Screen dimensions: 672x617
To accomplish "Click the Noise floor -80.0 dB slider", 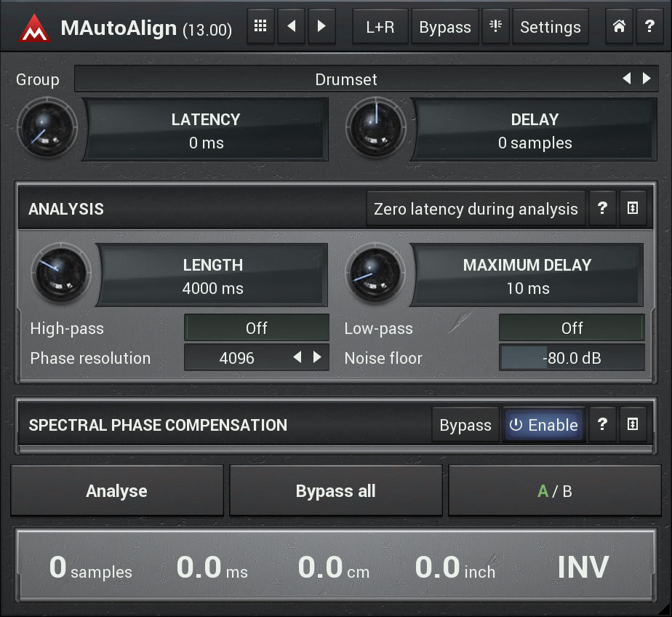I will tap(572, 358).
